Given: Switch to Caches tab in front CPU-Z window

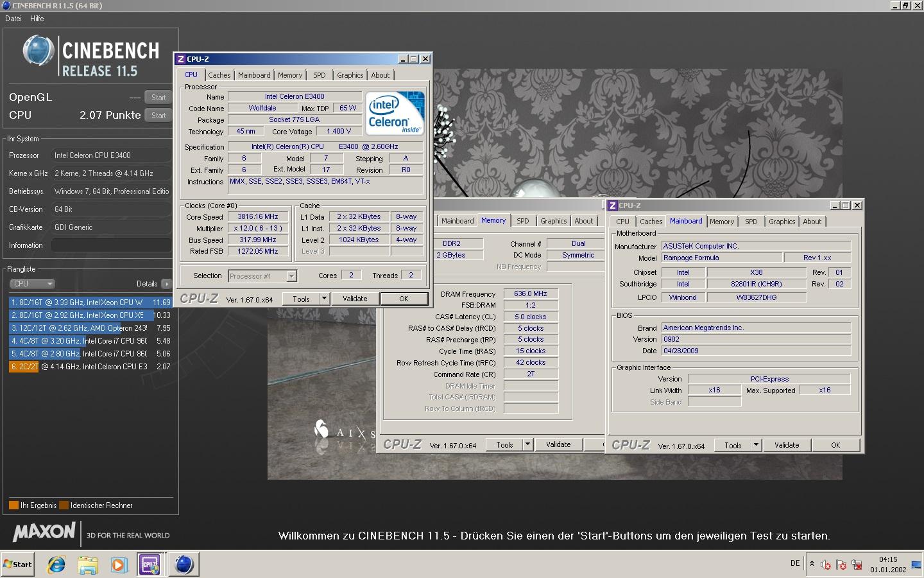Looking at the screenshot, I should (219, 75).
